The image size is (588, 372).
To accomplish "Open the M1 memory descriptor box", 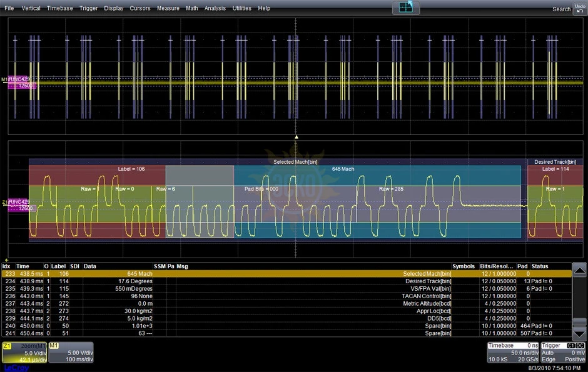I will (x=71, y=353).
